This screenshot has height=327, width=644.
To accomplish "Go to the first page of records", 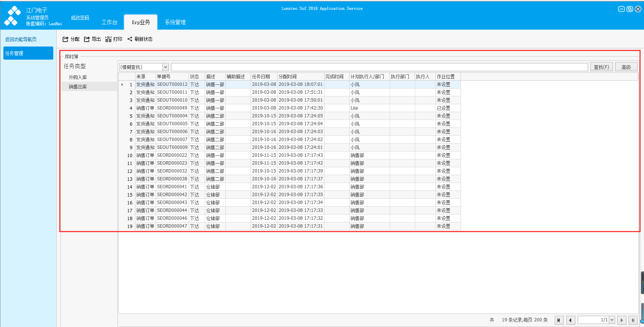I will [x=559, y=320].
